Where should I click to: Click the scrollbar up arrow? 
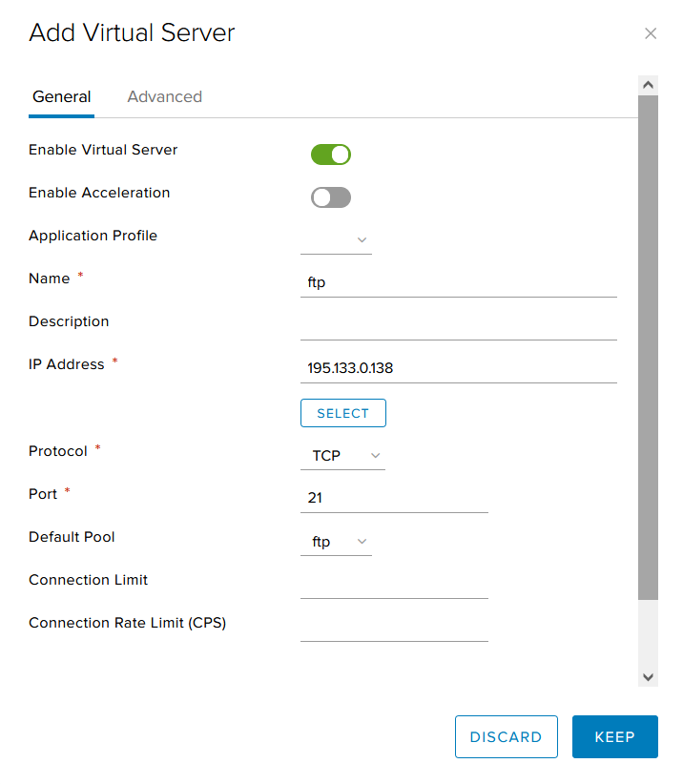click(x=648, y=85)
